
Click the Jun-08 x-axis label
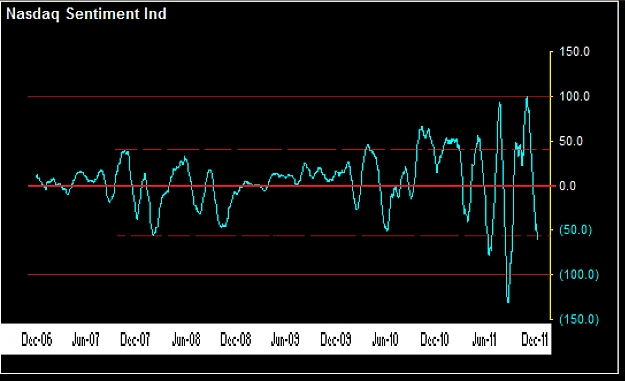coord(186,340)
